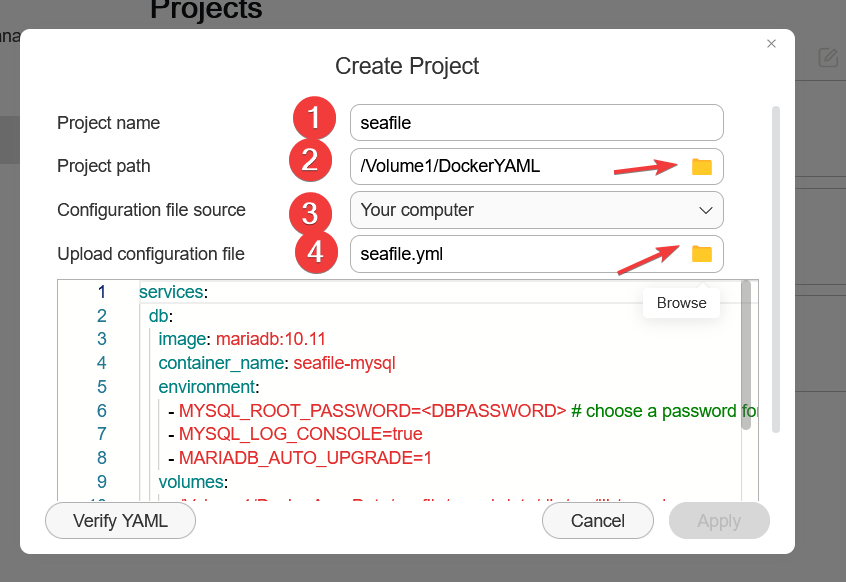The height and width of the screenshot is (582, 846).
Task: Close the Create Project dialog
Action: [771, 44]
